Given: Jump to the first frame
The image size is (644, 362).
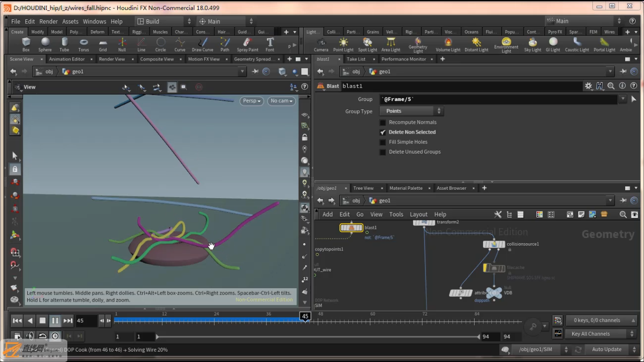Looking at the screenshot, I should tap(17, 321).
